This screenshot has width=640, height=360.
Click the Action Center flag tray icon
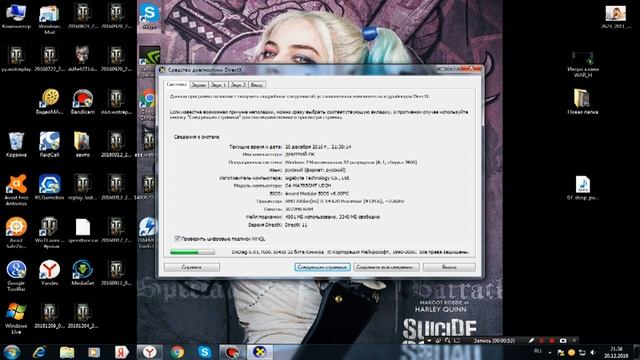click(x=561, y=352)
